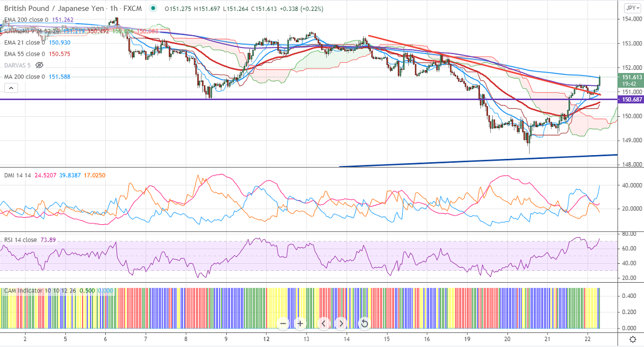
Task: Click the RSI value 73.89
Action: click(48, 239)
